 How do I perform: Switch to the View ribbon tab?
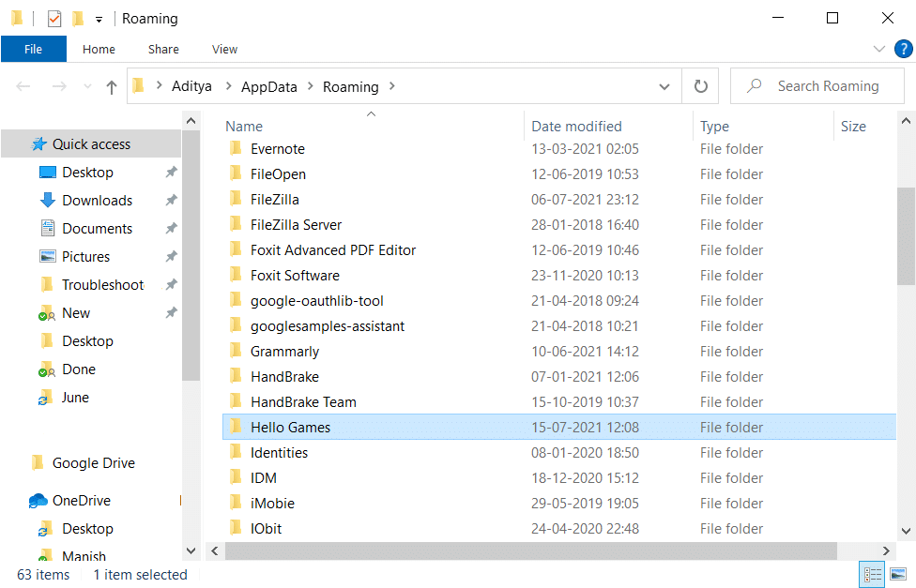click(224, 49)
